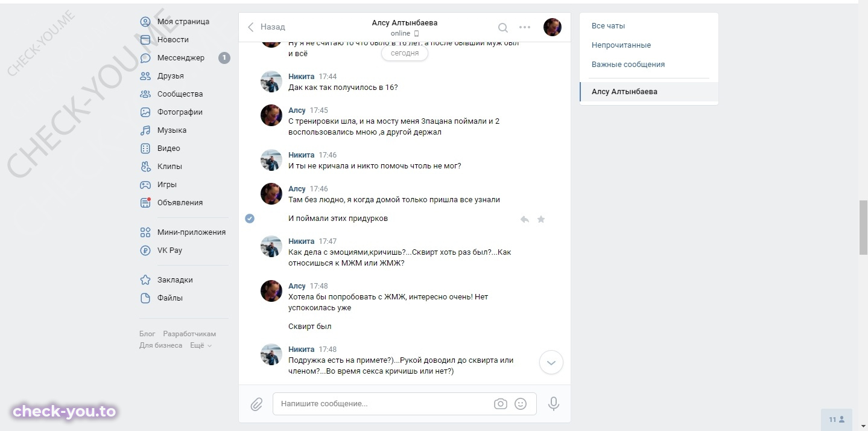868x431 pixels.
Task: Reply to the 'И поймали этих придурков' message
Action: coord(525,219)
